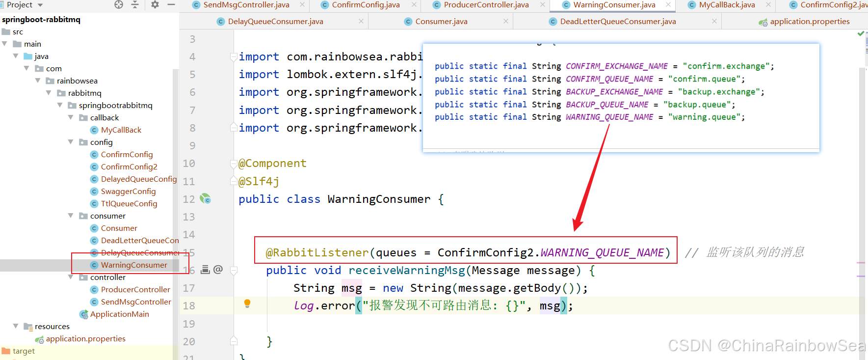Collapse the main folder node
Image resolution: width=868 pixels, height=360 pixels.
click(5, 44)
